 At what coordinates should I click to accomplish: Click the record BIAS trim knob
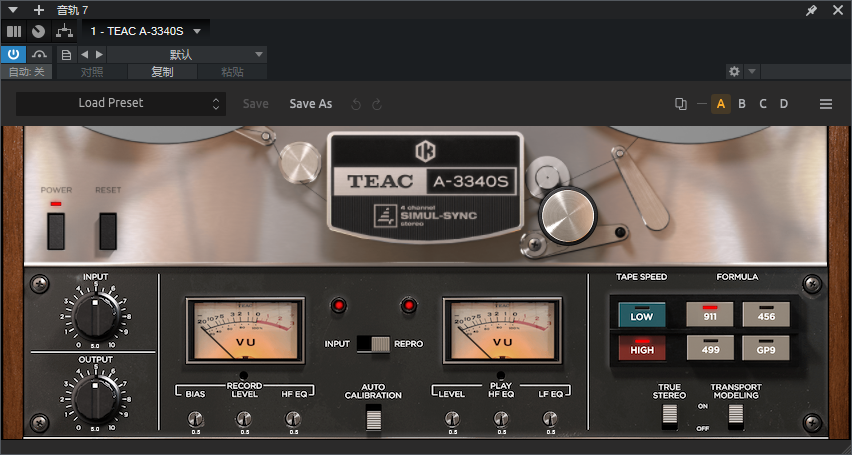click(195, 419)
